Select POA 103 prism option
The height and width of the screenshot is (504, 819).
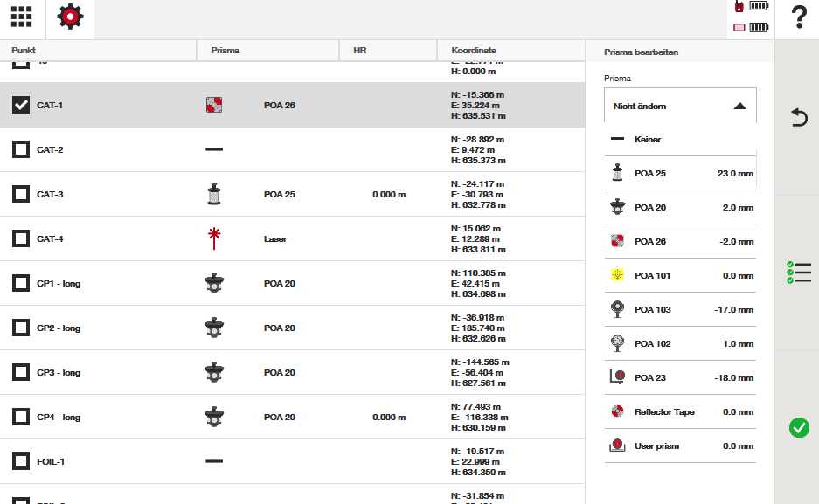click(x=680, y=309)
